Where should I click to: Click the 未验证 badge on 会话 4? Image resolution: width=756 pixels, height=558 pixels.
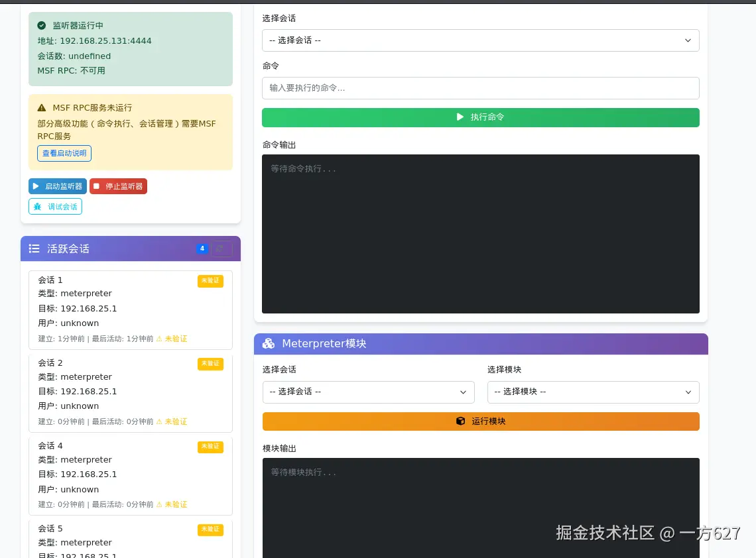tap(210, 447)
